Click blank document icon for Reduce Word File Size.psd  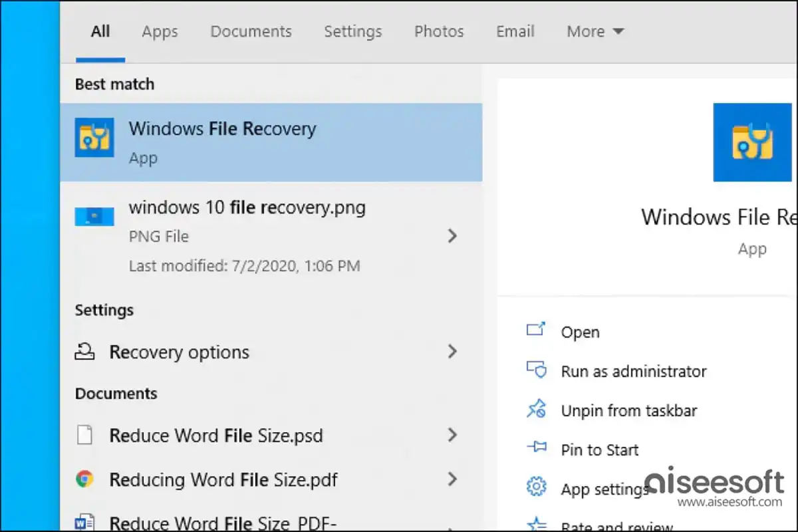(x=84, y=436)
